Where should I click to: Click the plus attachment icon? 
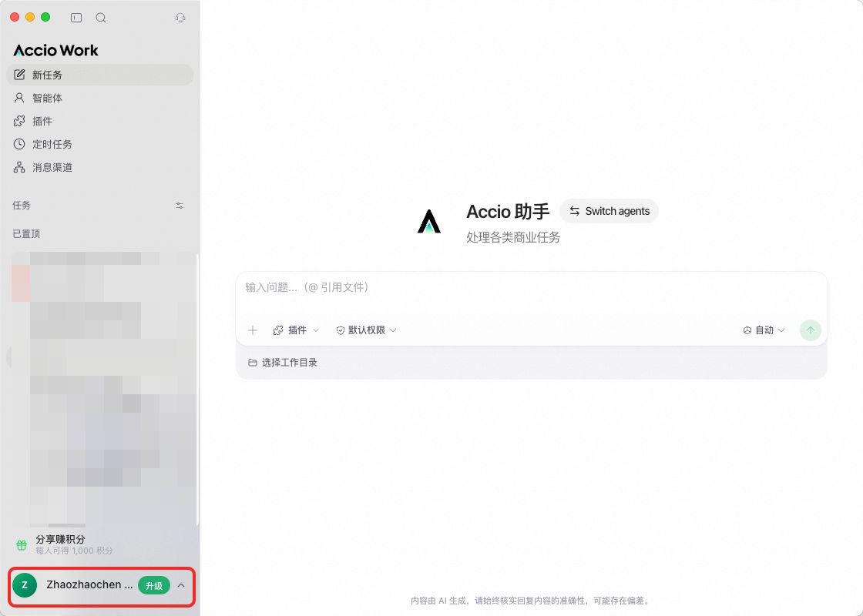253,330
